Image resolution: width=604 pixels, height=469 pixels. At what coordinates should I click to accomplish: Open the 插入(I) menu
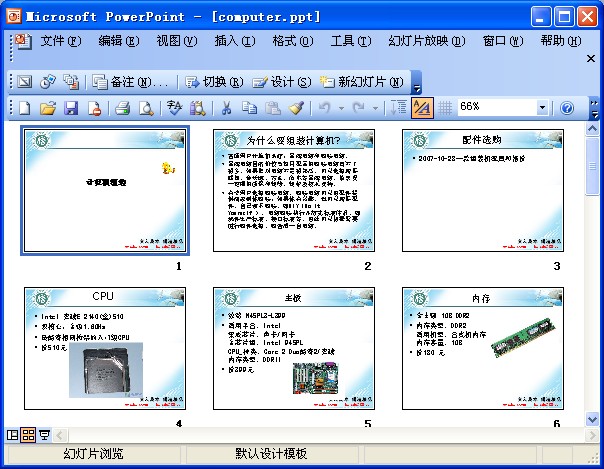233,41
